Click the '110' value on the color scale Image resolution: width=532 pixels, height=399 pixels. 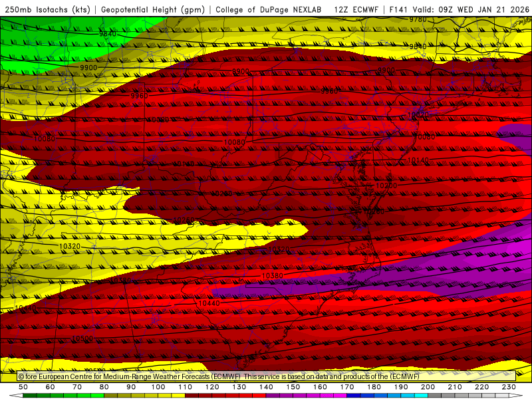point(186,387)
